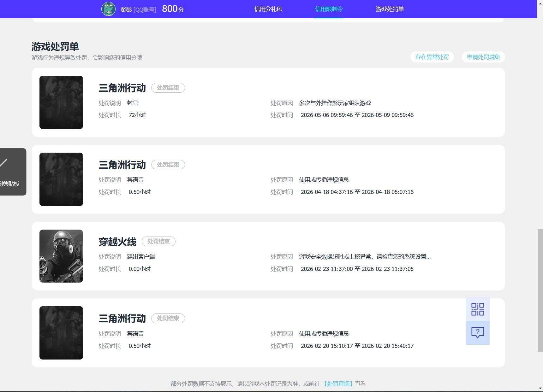Click the 游戏处罚单 section heading
The image size is (543, 392).
tap(55, 47)
